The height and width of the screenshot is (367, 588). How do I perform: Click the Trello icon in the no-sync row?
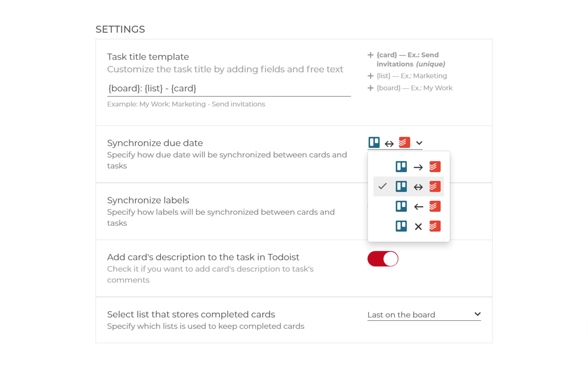(401, 226)
